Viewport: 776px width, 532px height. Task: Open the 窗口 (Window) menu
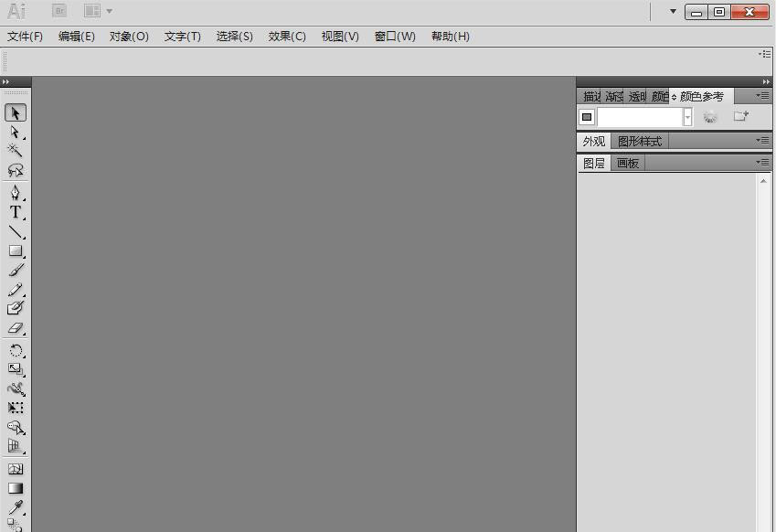click(x=393, y=36)
